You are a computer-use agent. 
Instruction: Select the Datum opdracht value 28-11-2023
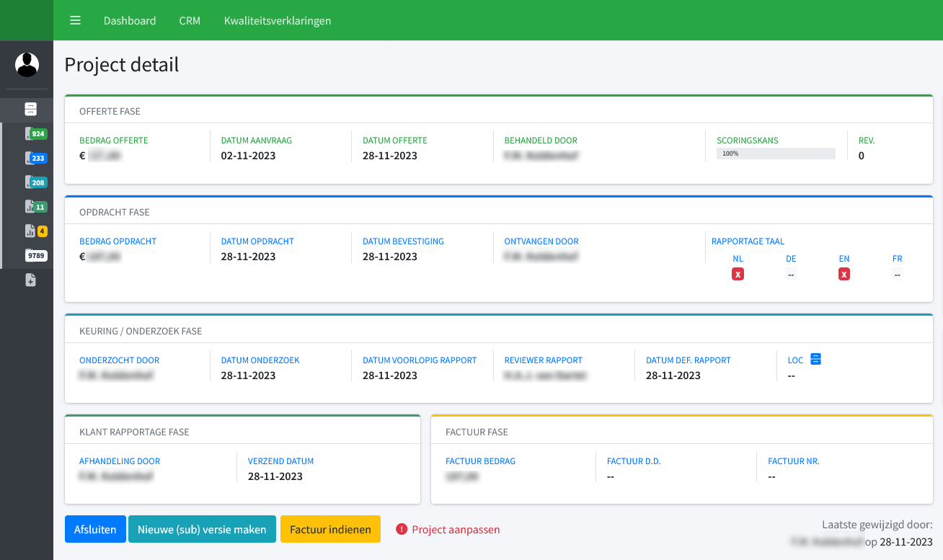pos(248,257)
